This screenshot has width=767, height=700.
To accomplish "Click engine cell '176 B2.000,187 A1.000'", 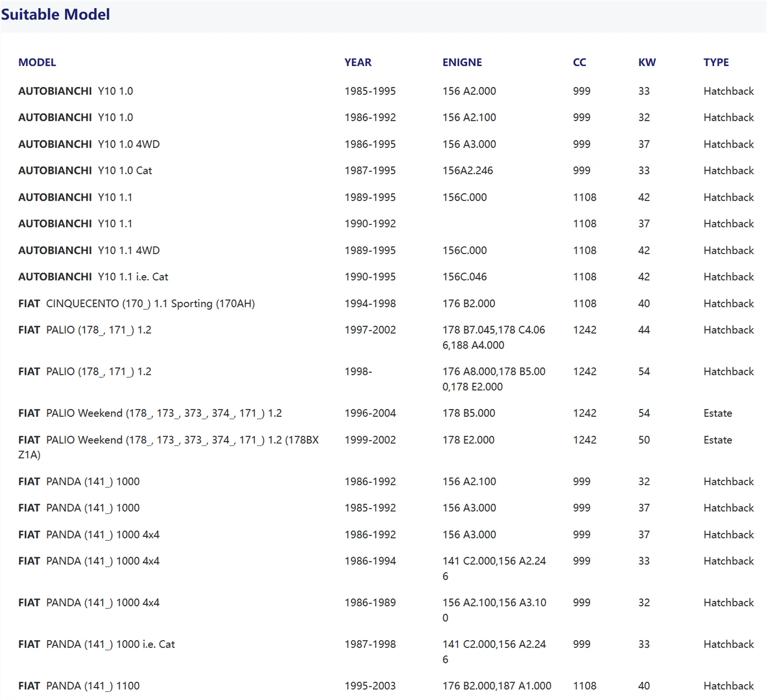I will pyautogui.click(x=497, y=686).
